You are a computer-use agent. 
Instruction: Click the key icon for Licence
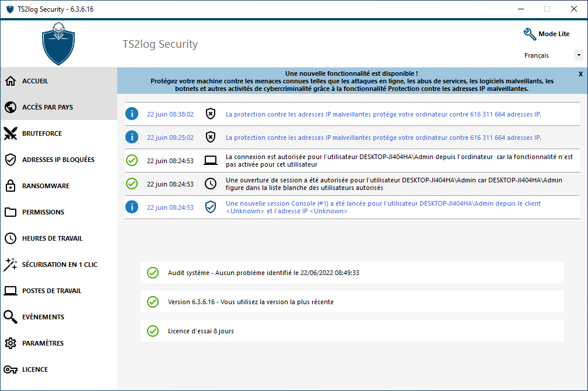[10, 369]
